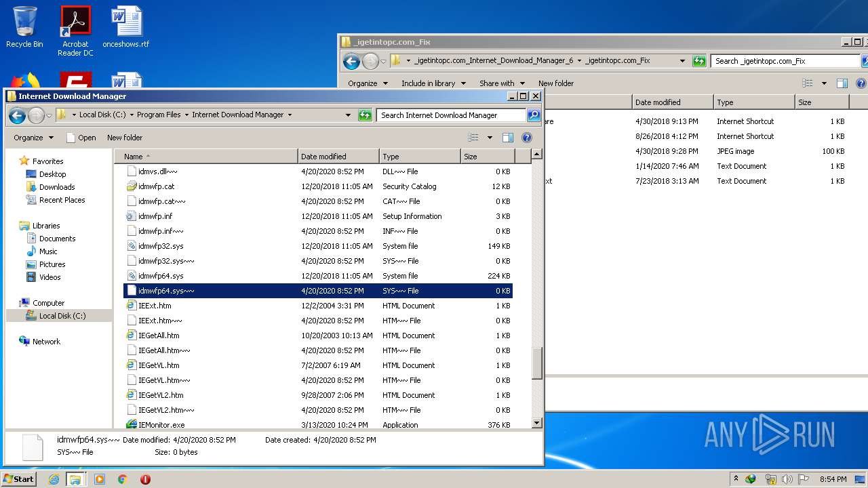Open Music library
This screenshot has width=868, height=488.
[x=48, y=251]
